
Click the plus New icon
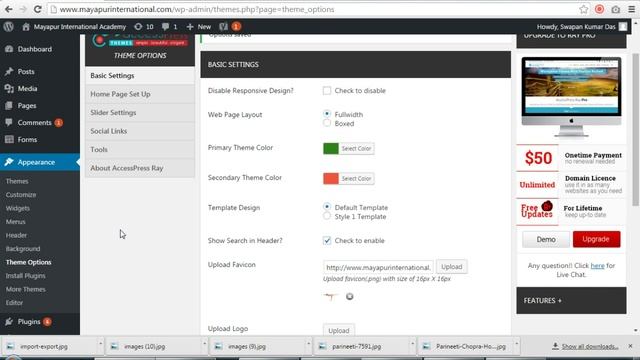pyautogui.click(x=190, y=27)
